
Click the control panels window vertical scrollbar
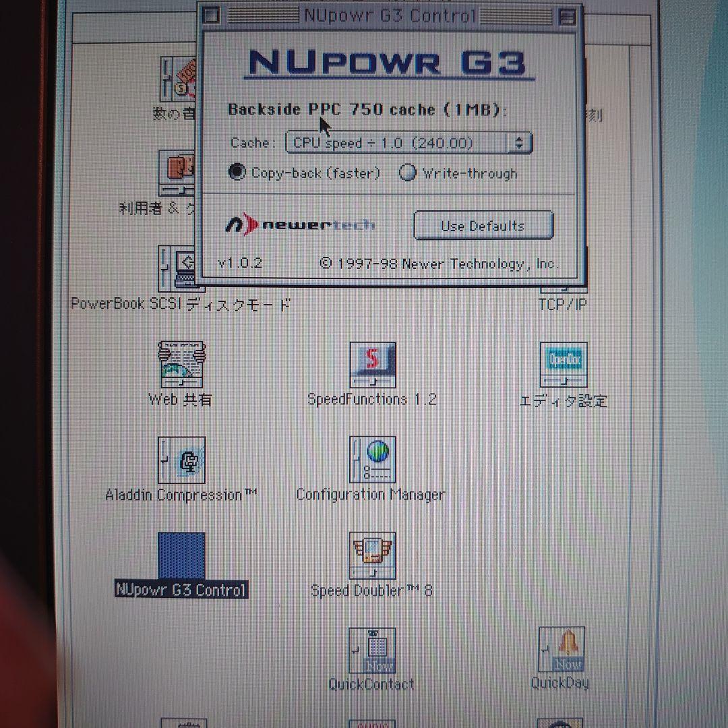(x=640, y=386)
